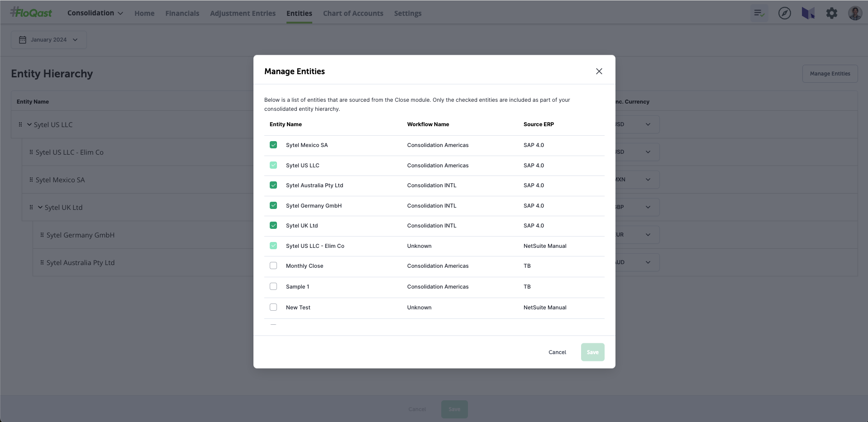The image size is (868, 422).
Task: Go to the Home tab
Action: [144, 14]
